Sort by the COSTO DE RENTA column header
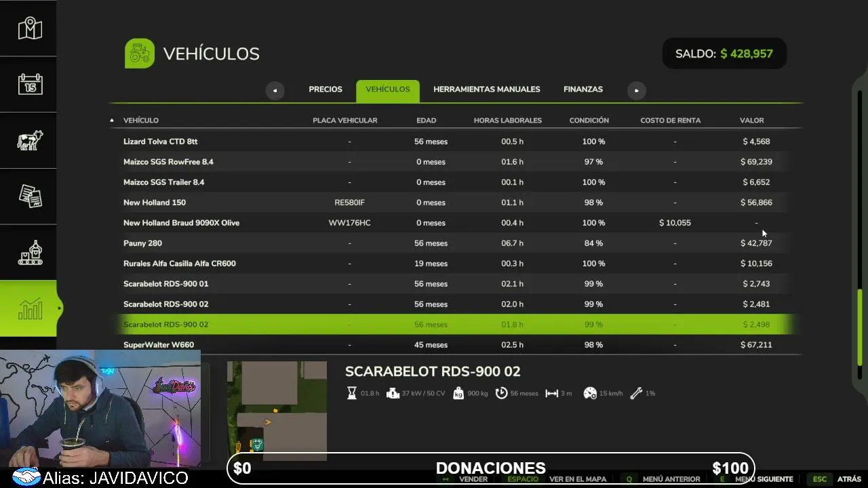This screenshot has height=488, width=868. [670, 121]
